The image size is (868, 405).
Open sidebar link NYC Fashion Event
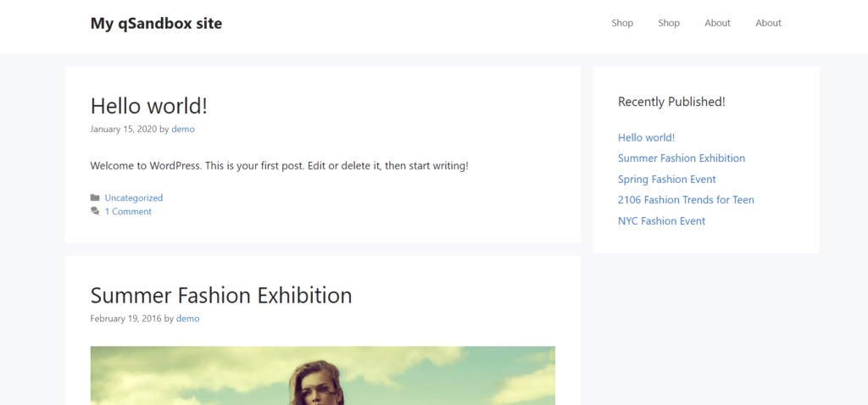661,221
